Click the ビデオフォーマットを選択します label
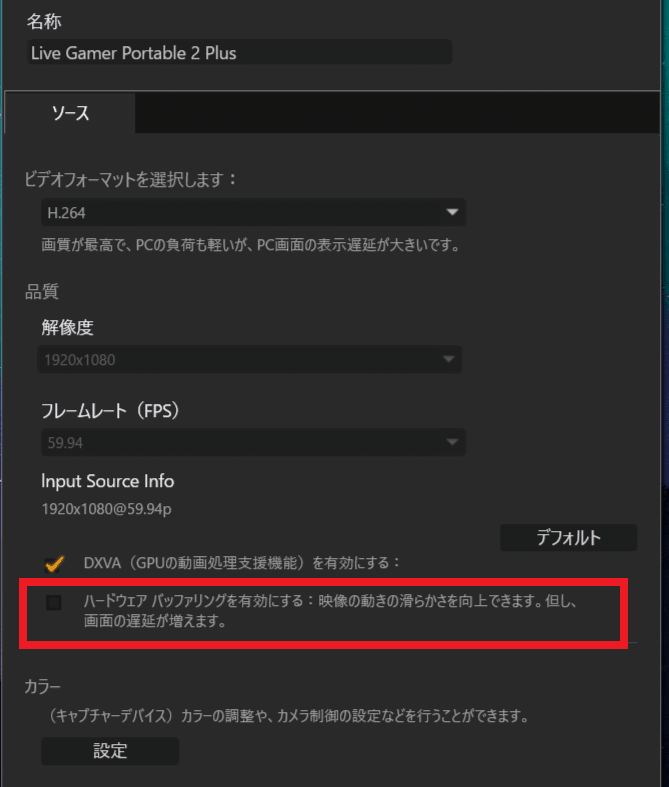Image resolution: width=669 pixels, height=787 pixels. (130, 179)
